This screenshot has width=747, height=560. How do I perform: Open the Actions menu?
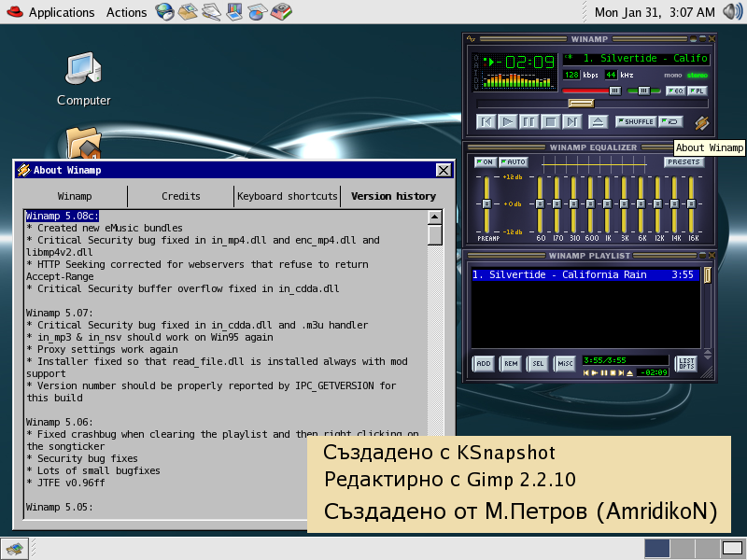(x=126, y=12)
